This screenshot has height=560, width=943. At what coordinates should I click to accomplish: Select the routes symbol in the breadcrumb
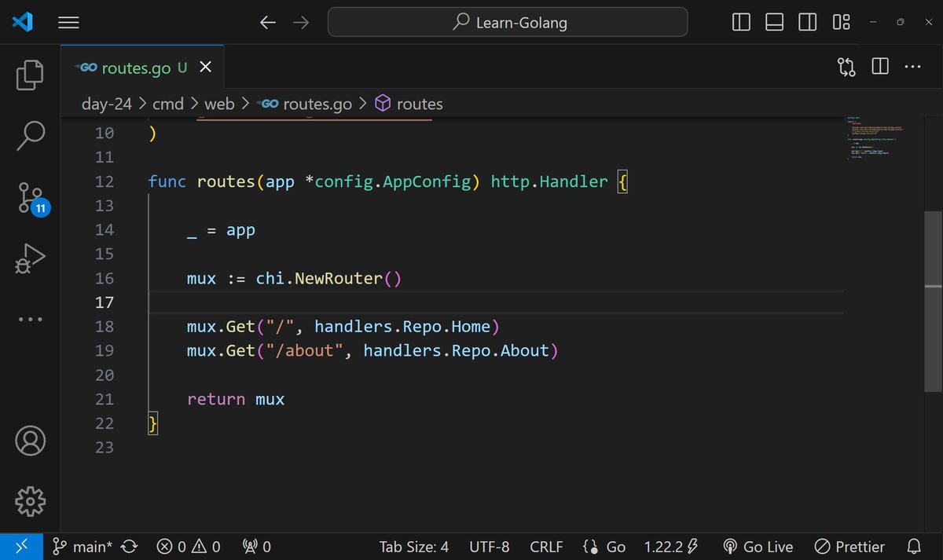click(408, 104)
